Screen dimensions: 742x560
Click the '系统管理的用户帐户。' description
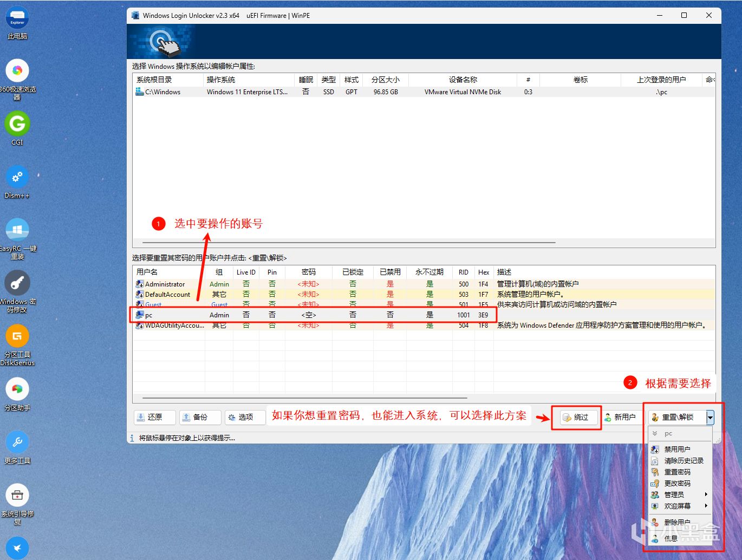[531, 294]
